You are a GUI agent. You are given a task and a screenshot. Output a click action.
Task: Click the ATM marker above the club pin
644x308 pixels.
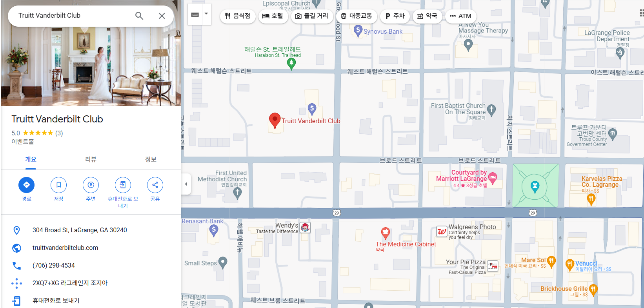click(312, 109)
